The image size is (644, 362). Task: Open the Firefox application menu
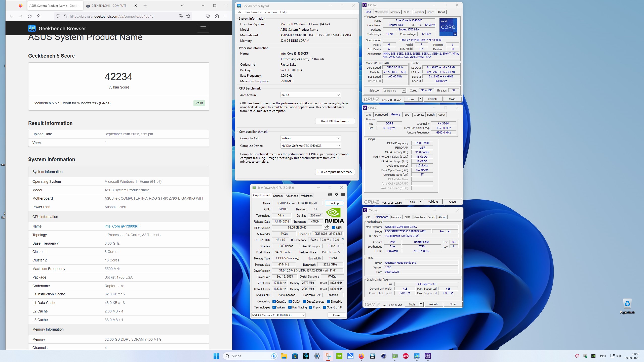pyautogui.click(x=226, y=16)
